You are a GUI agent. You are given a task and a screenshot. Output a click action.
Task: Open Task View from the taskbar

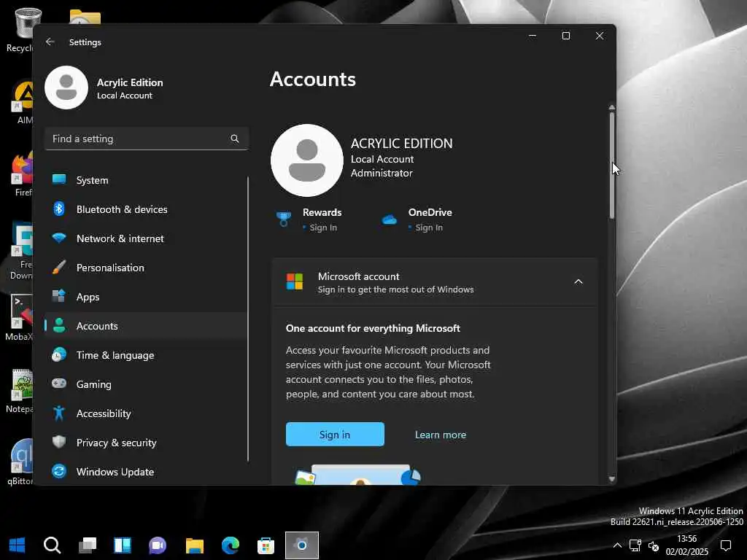88,545
